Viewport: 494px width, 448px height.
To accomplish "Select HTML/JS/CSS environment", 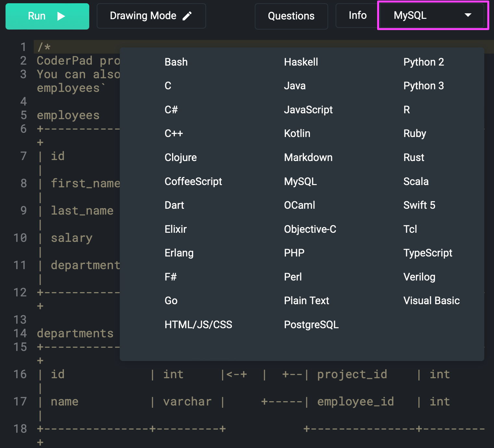I will point(198,325).
